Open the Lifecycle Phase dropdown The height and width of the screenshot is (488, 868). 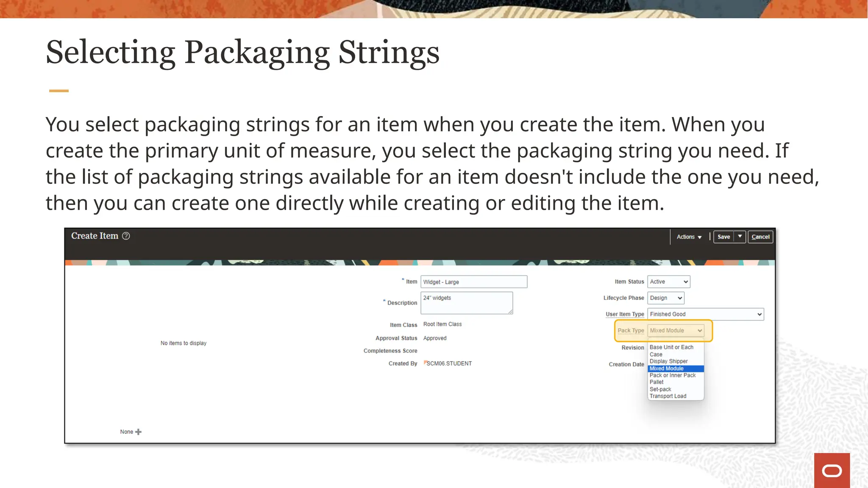pyautogui.click(x=666, y=298)
